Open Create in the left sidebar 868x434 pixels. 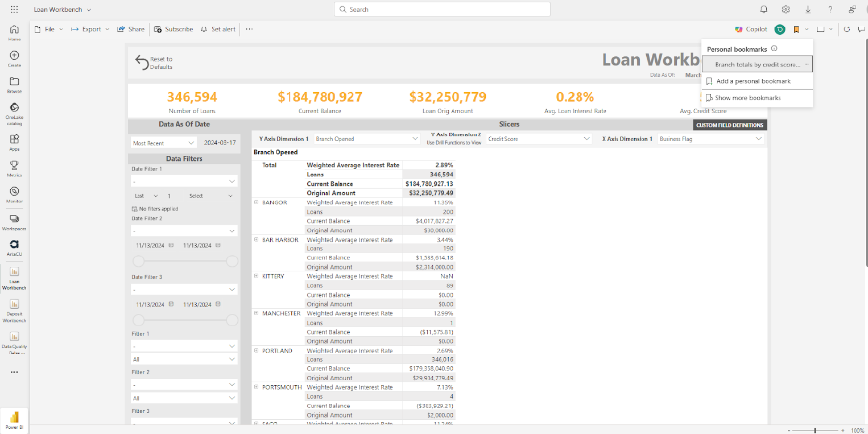pos(14,59)
